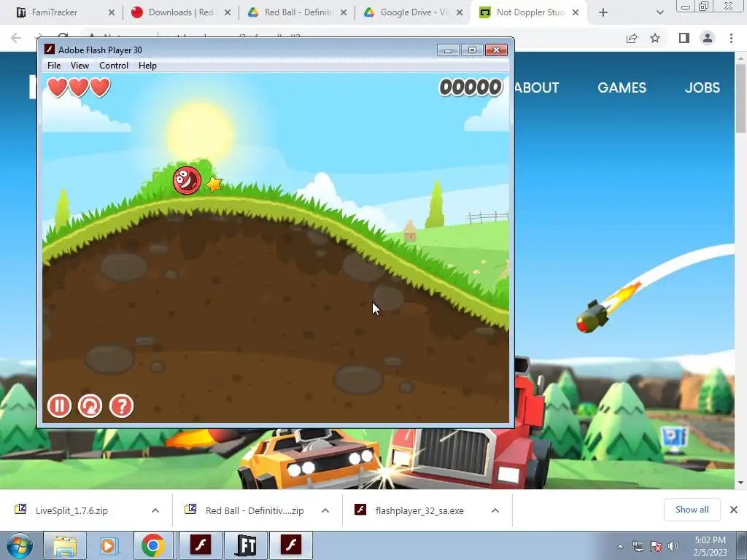This screenshot has width=747, height=560.
Task: Open the GAMES link on Not Doppler site
Action: pyautogui.click(x=622, y=87)
